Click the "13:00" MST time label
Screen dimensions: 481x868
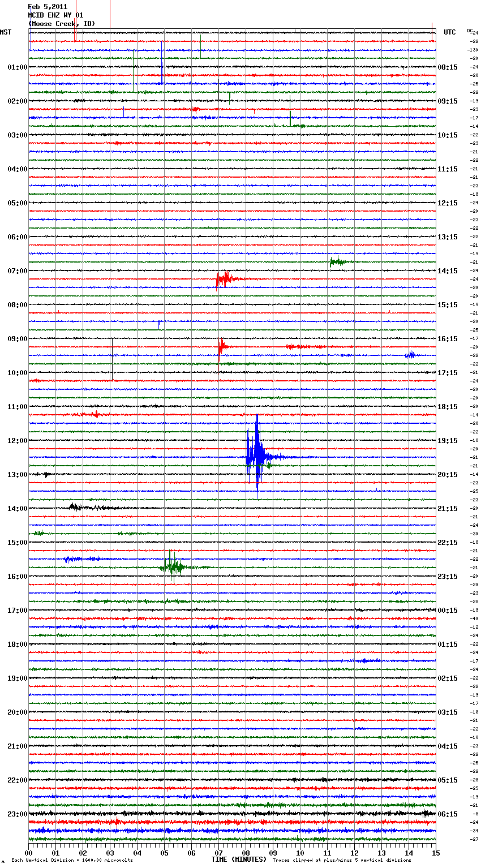tap(18, 475)
